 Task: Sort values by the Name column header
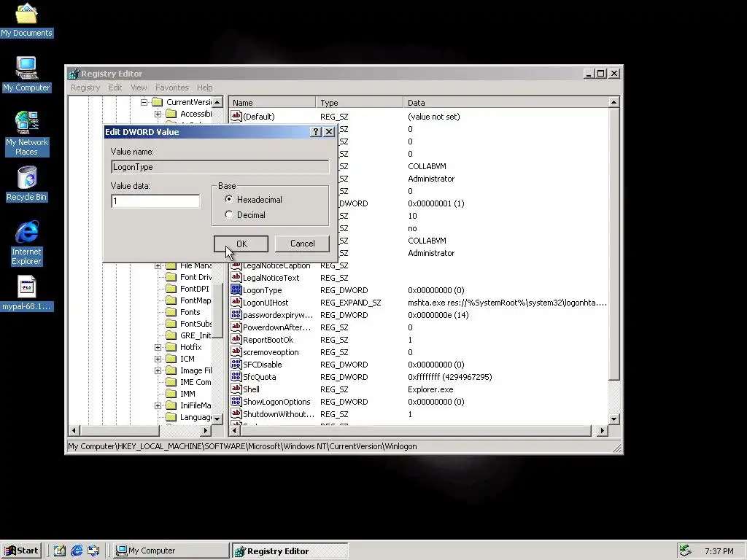[x=272, y=102]
